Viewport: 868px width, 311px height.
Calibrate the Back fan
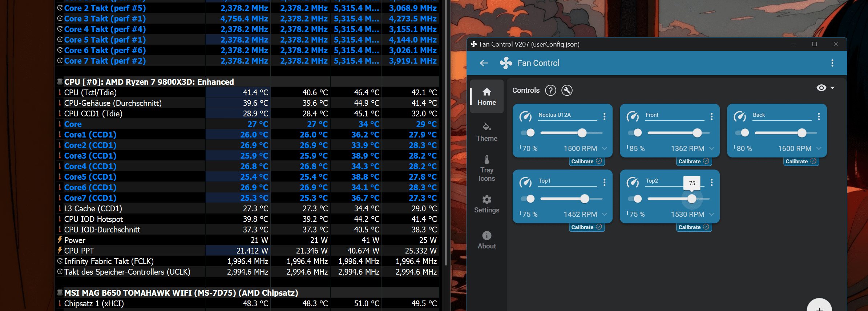tap(801, 161)
